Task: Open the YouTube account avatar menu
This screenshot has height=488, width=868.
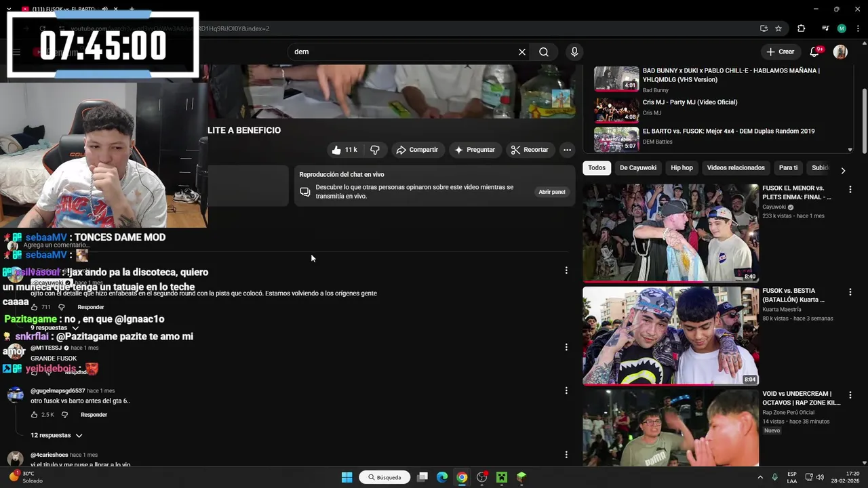Action: pos(840,52)
